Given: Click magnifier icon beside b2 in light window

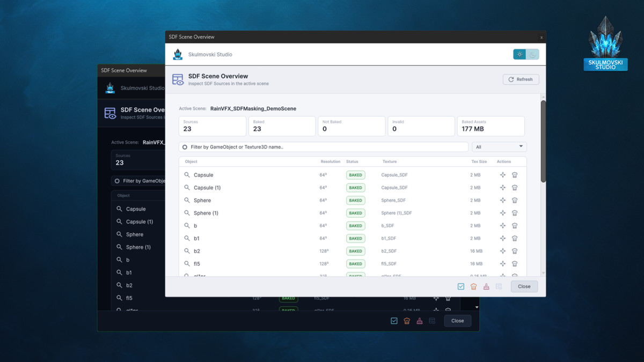Looking at the screenshot, I should (x=187, y=251).
